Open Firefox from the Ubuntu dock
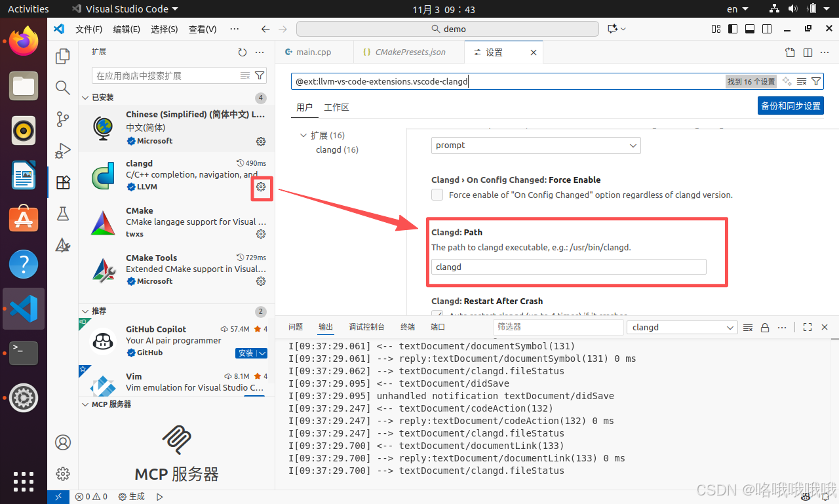This screenshot has width=839, height=504. tap(24, 41)
